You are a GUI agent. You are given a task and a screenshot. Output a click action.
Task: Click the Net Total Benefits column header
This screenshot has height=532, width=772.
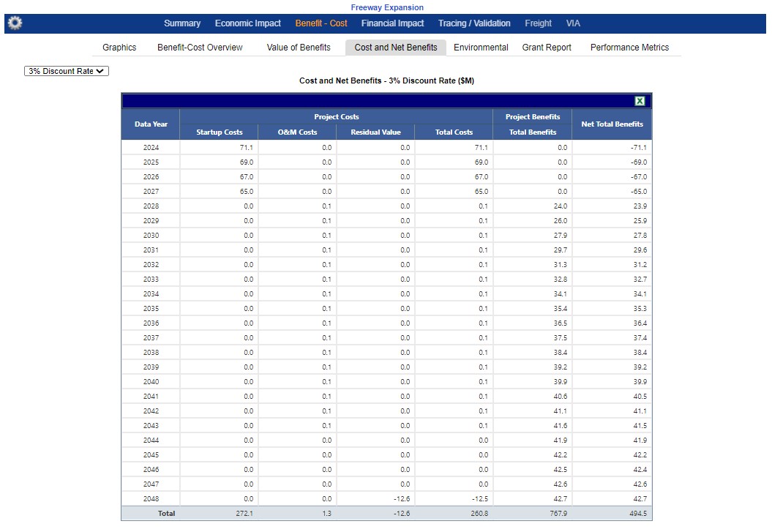pyautogui.click(x=612, y=124)
